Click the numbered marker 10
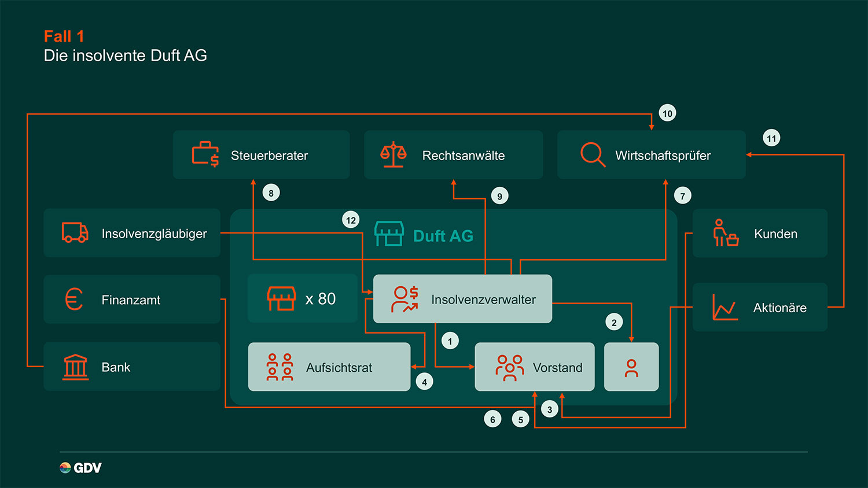 coord(667,113)
